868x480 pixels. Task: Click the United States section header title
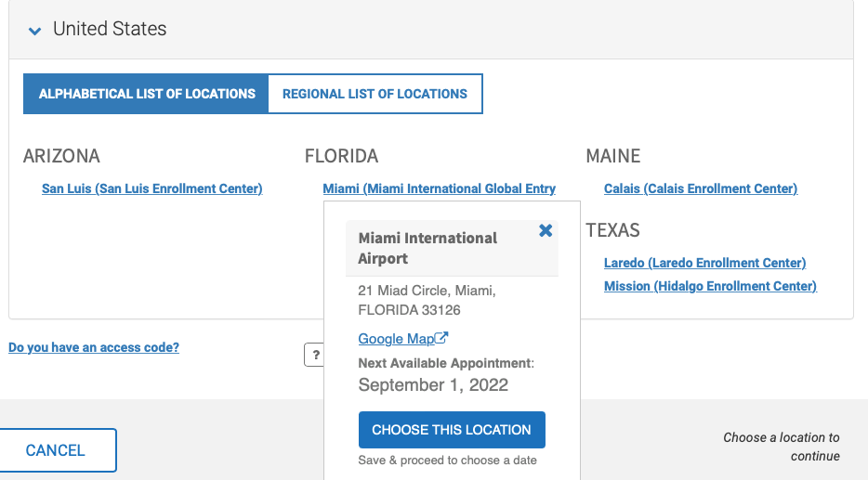coord(110,29)
